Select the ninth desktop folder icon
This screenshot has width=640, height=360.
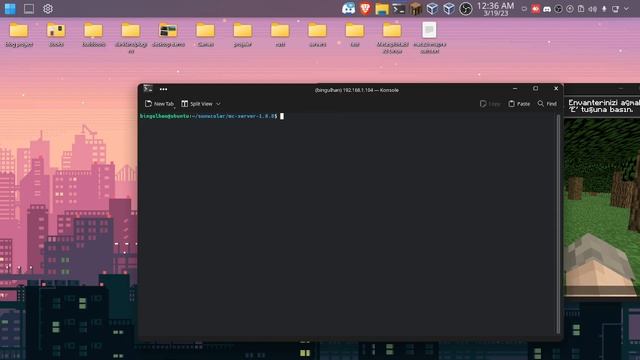317,35
